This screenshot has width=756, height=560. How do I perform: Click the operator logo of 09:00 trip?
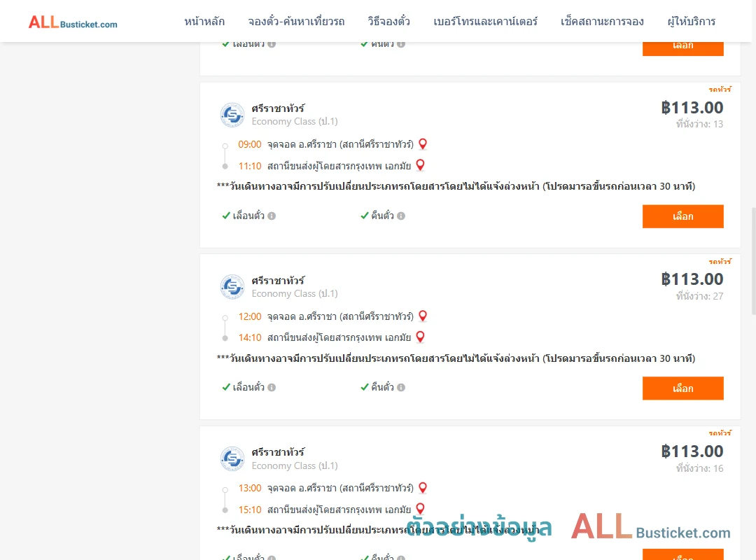click(x=232, y=115)
